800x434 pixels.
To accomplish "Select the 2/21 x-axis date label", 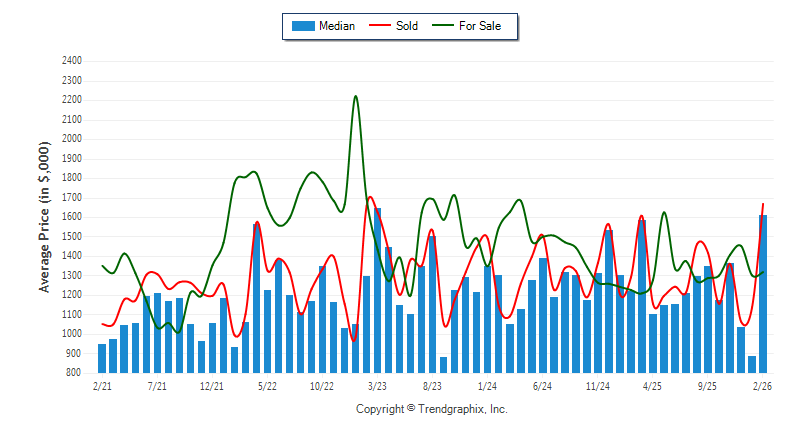I will pos(102,385).
